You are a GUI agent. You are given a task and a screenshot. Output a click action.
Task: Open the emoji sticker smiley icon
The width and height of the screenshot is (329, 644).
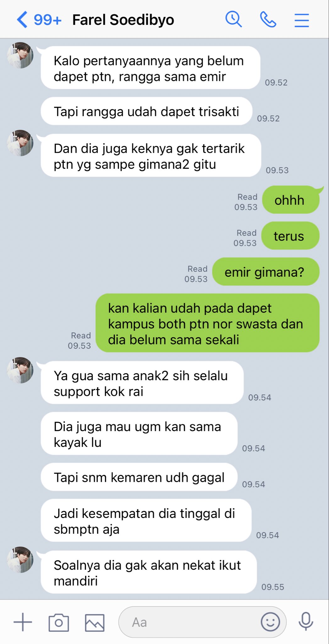(x=270, y=622)
